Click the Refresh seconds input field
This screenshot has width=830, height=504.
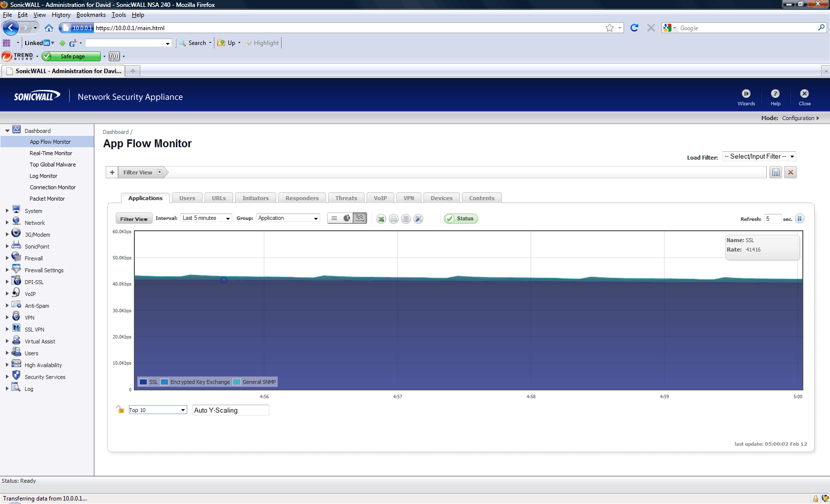tap(773, 219)
